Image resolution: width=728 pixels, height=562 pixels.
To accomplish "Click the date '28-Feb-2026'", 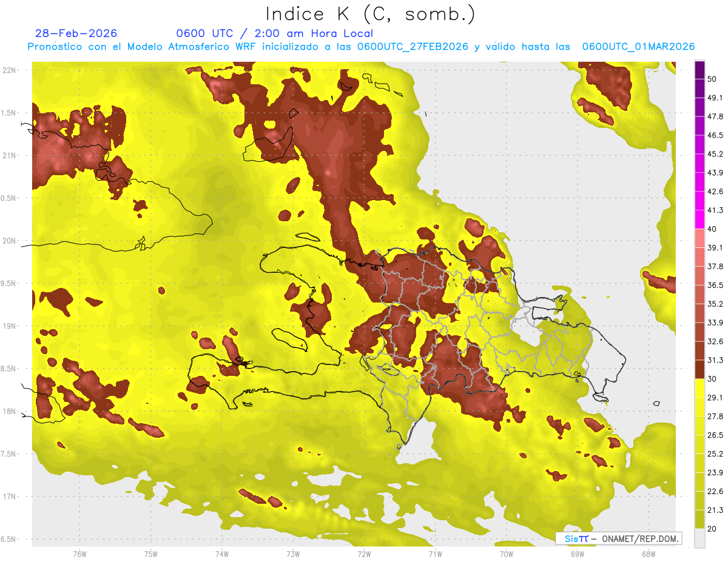I will click(76, 33).
